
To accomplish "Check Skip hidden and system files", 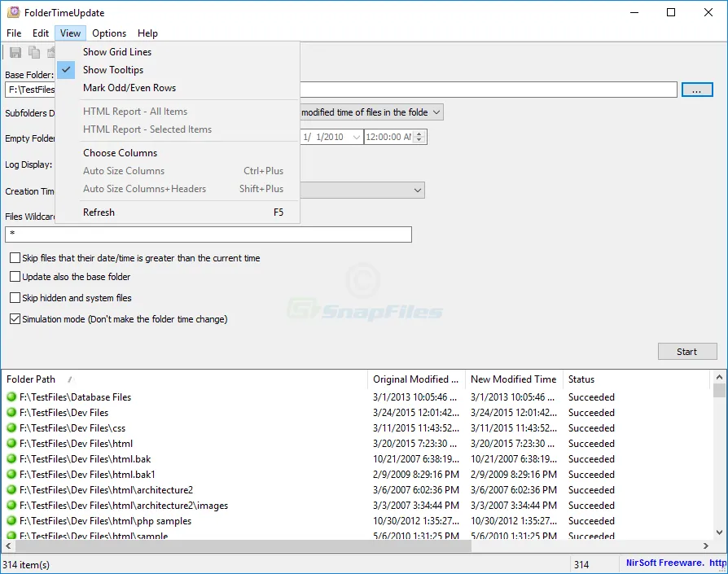I will (x=15, y=297).
